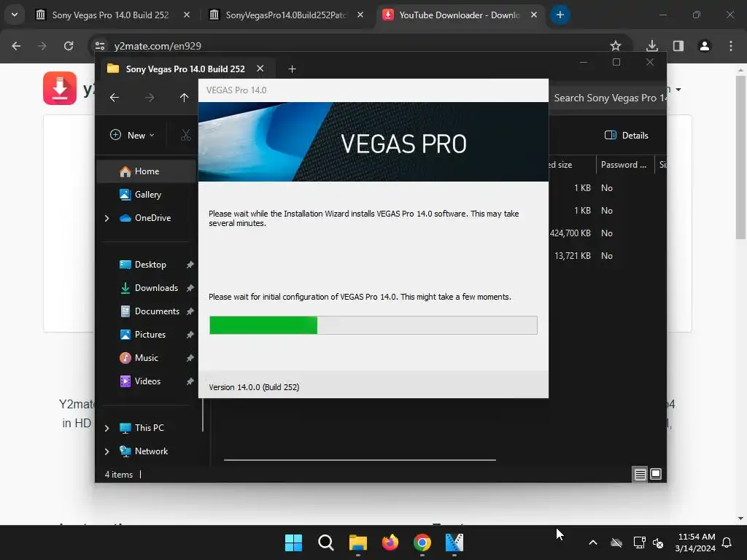
Task: Open the Details pane button
Action: 627,135
